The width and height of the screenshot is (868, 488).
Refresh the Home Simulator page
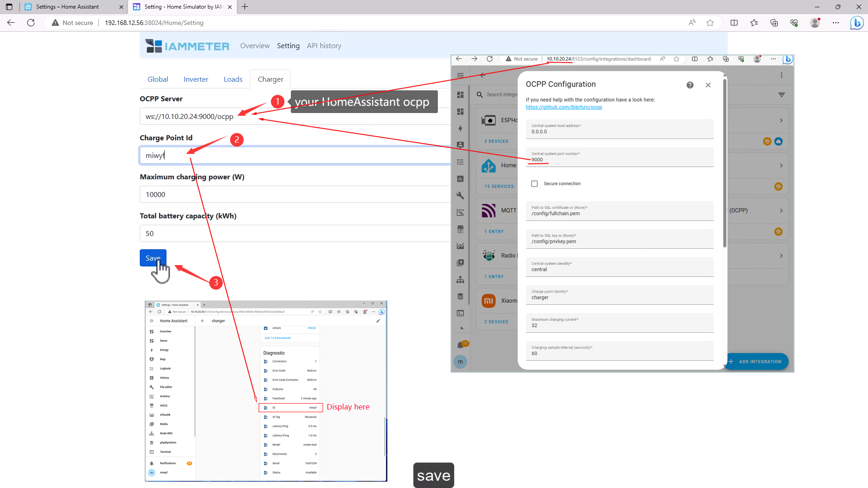31,23
